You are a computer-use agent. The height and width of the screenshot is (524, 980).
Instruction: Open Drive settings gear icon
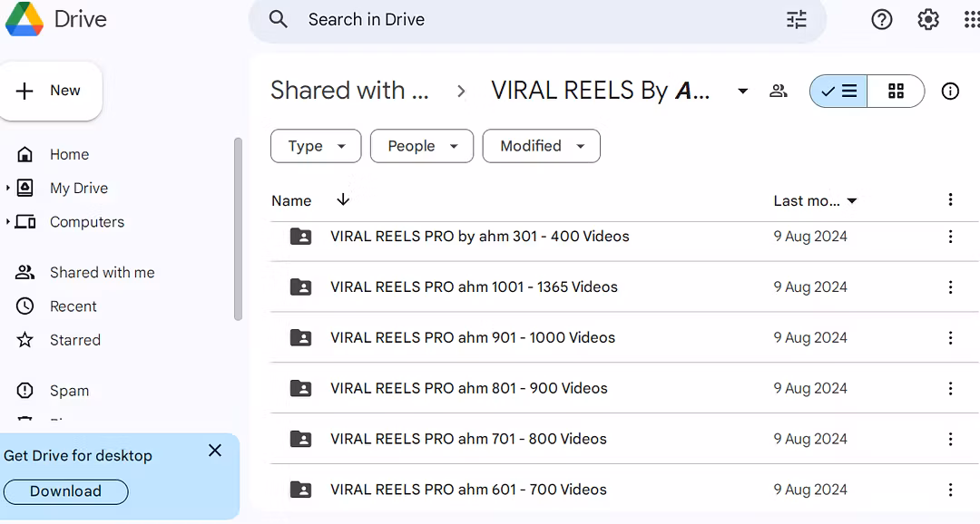[x=927, y=20]
